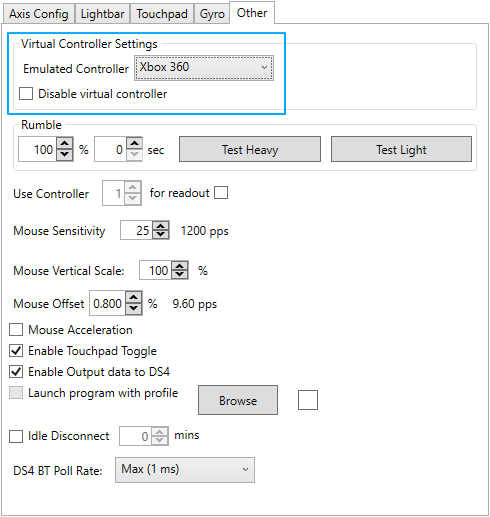The image size is (490, 517).
Task: Click the Test Light rumble button
Action: click(x=401, y=149)
